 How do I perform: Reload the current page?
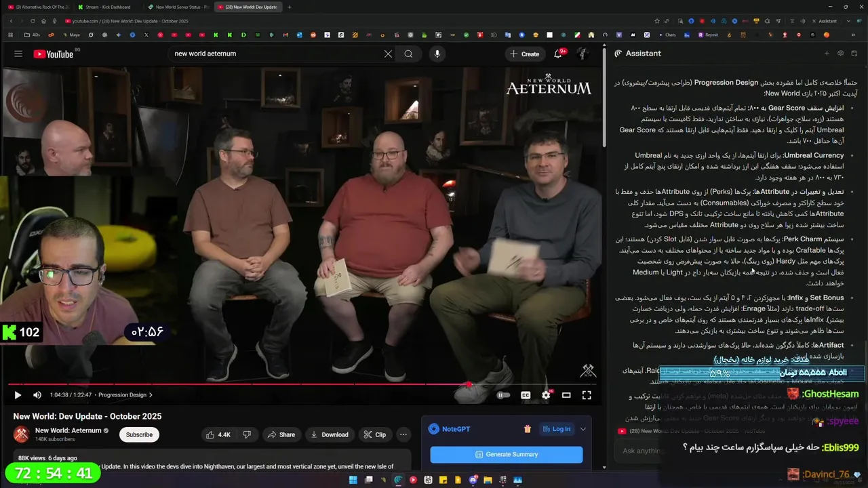click(x=33, y=21)
